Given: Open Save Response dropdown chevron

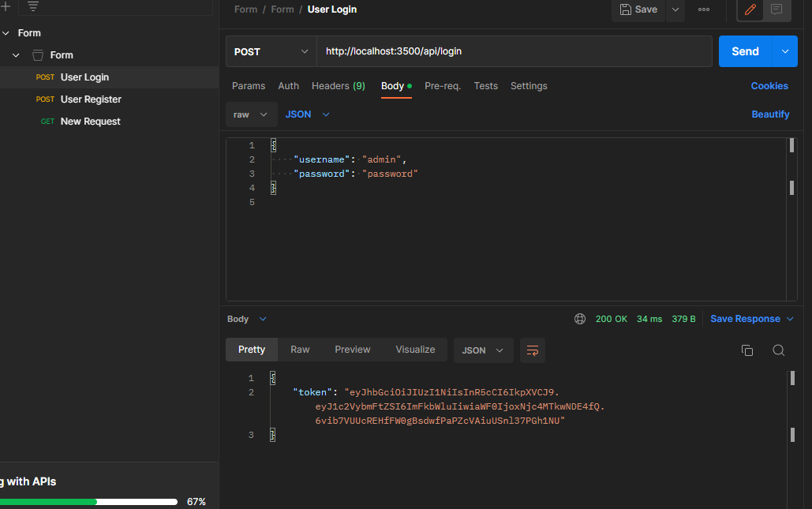Looking at the screenshot, I should click(790, 319).
